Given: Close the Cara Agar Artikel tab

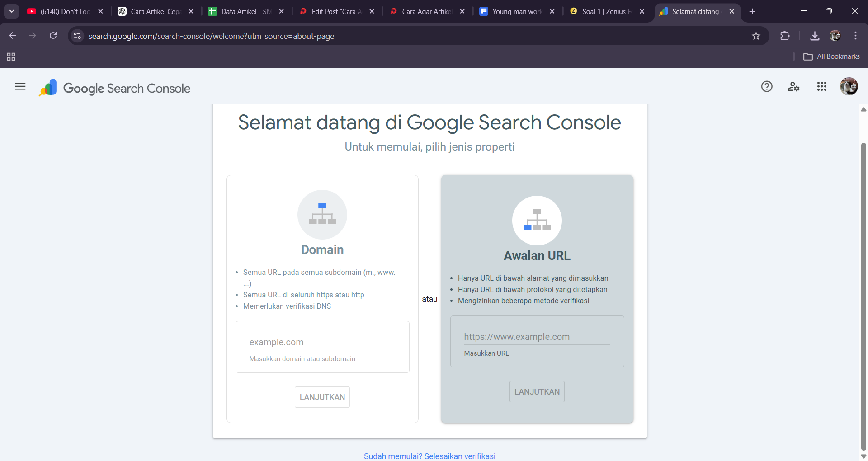Looking at the screenshot, I should pyautogui.click(x=462, y=11).
